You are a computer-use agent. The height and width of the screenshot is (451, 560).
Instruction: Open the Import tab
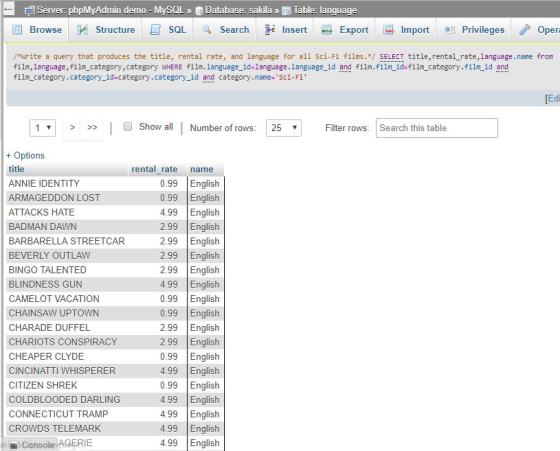pos(406,30)
